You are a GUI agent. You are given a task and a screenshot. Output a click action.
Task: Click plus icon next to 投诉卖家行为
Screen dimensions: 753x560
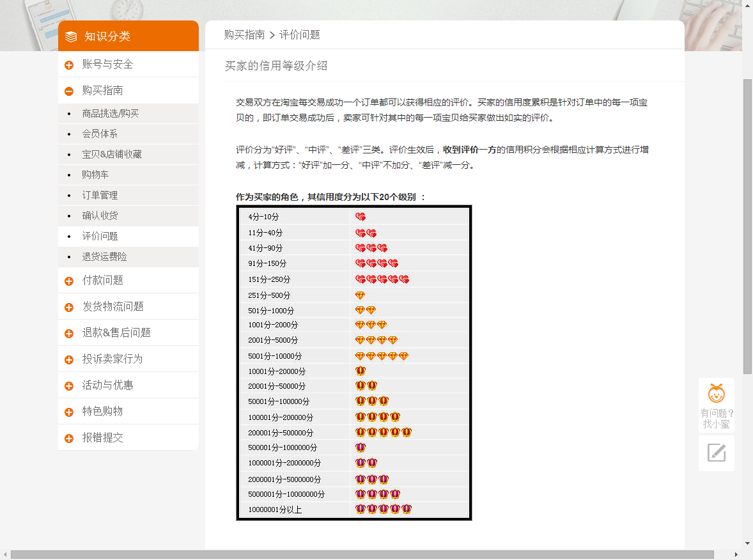69,360
